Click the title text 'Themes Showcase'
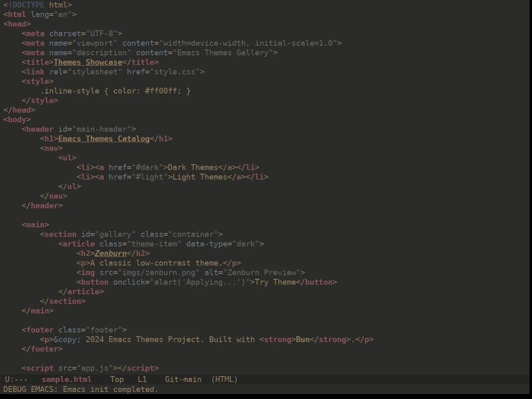532x399 pixels. (x=88, y=62)
